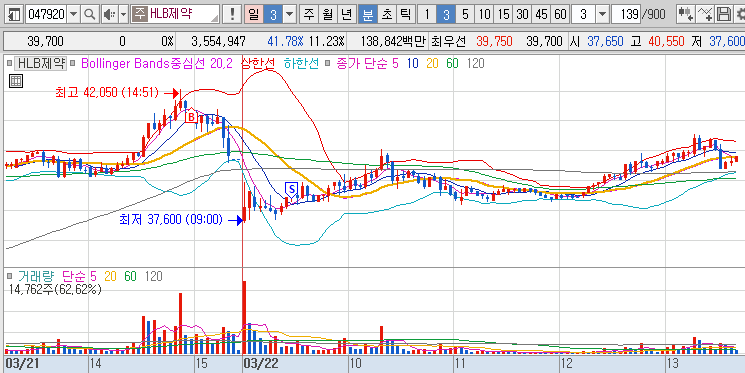
Task: Click the highlighted 3 next to 일
Action: (273, 14)
